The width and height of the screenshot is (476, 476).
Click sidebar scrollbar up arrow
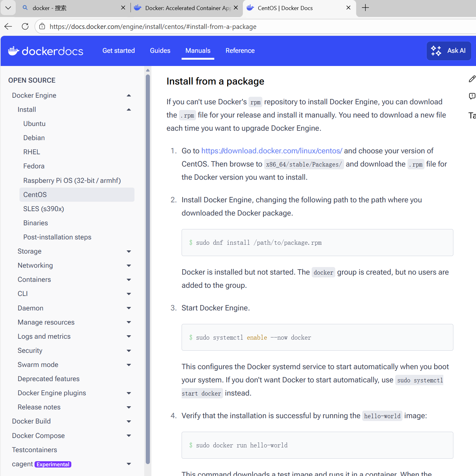[148, 70]
